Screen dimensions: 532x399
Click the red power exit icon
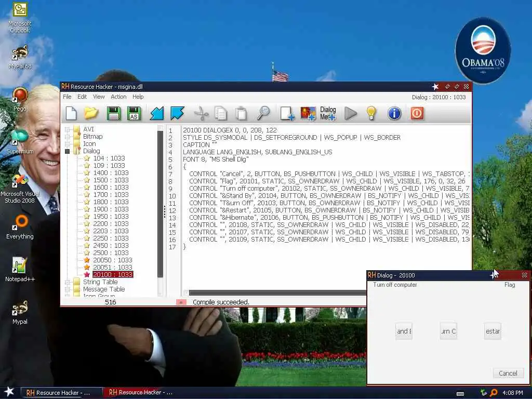click(417, 113)
